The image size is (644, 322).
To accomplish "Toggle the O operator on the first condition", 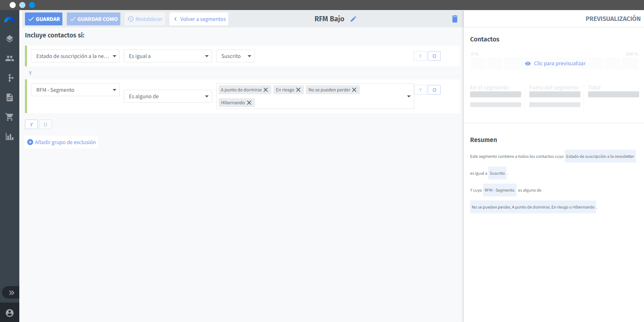I will [434, 56].
